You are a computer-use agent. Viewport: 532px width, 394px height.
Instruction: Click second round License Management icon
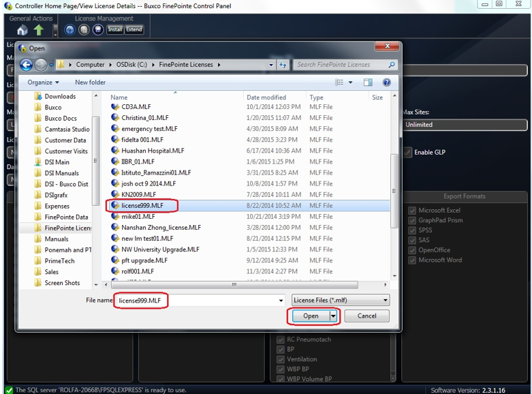(x=84, y=30)
